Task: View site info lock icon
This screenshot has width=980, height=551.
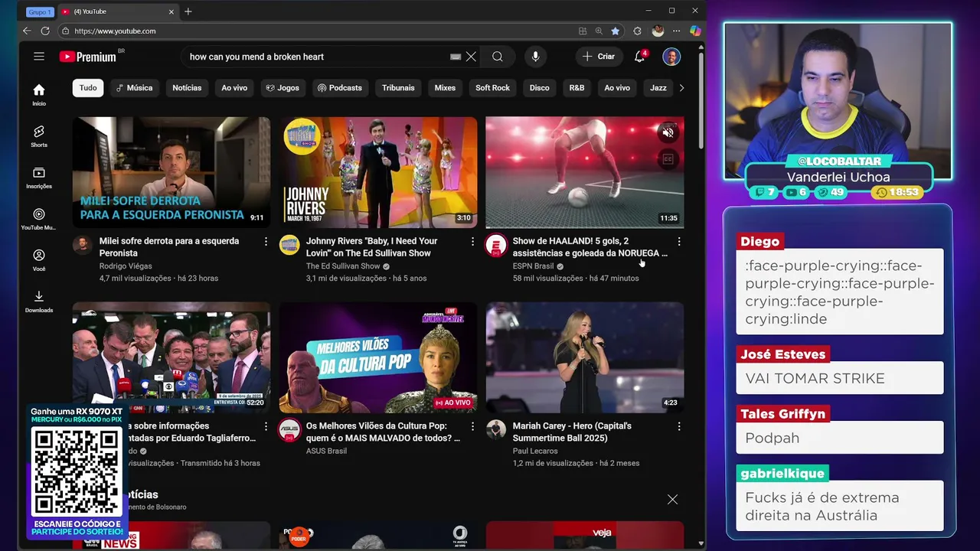Action: coord(65,31)
